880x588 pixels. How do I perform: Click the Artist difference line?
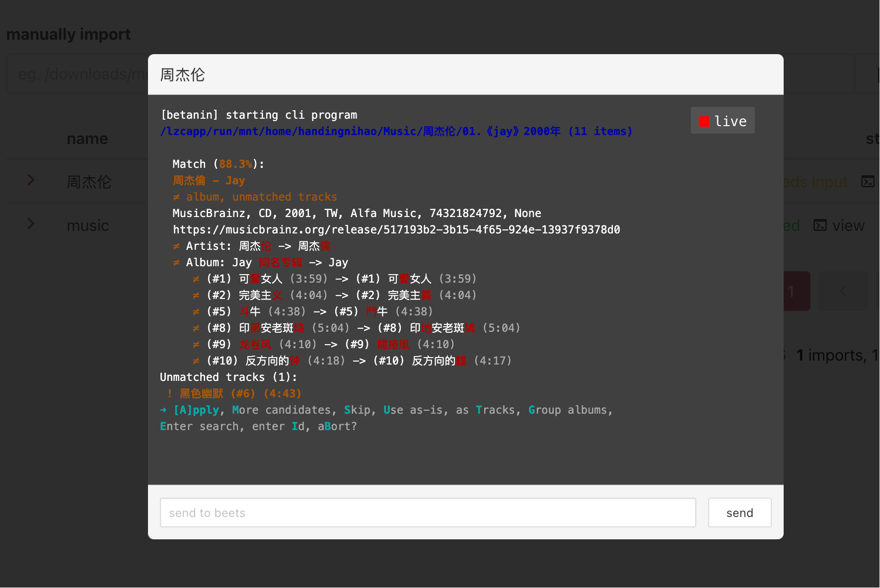click(x=251, y=246)
